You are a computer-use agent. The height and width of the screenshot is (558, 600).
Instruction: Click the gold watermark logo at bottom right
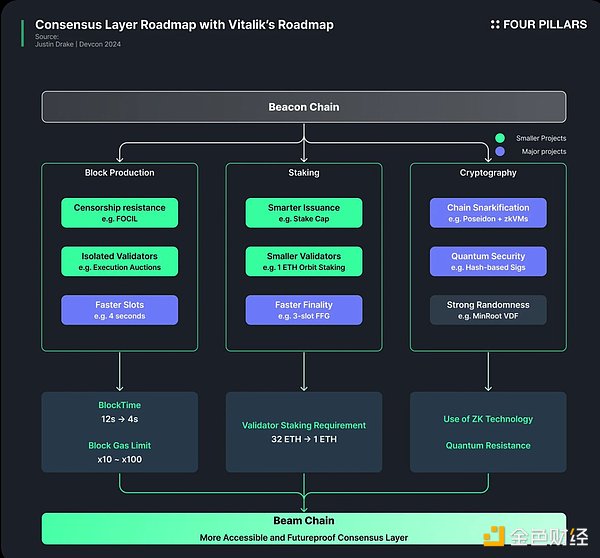tap(493, 538)
